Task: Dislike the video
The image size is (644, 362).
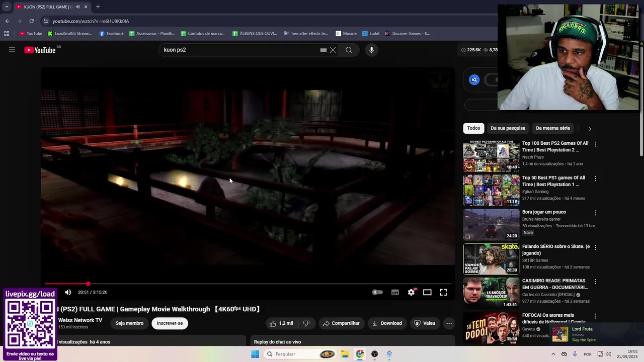Action: click(x=306, y=323)
